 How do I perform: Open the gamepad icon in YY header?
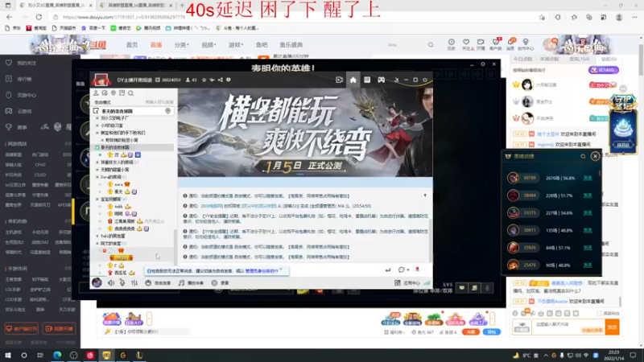[x=381, y=80]
